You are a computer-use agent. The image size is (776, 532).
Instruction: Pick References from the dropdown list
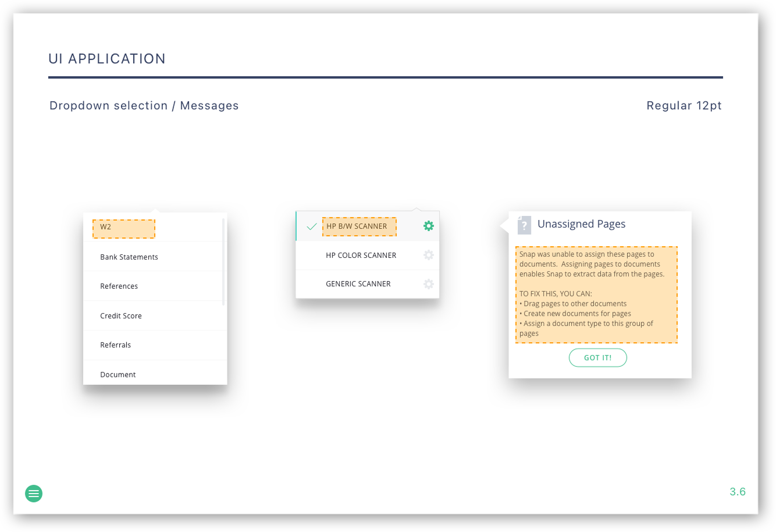(119, 286)
